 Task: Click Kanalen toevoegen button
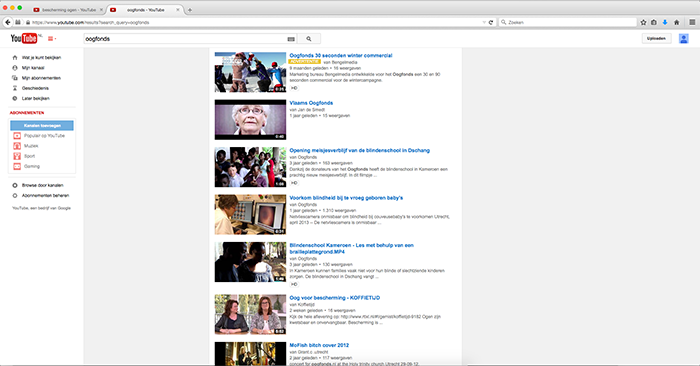pyautogui.click(x=42, y=125)
